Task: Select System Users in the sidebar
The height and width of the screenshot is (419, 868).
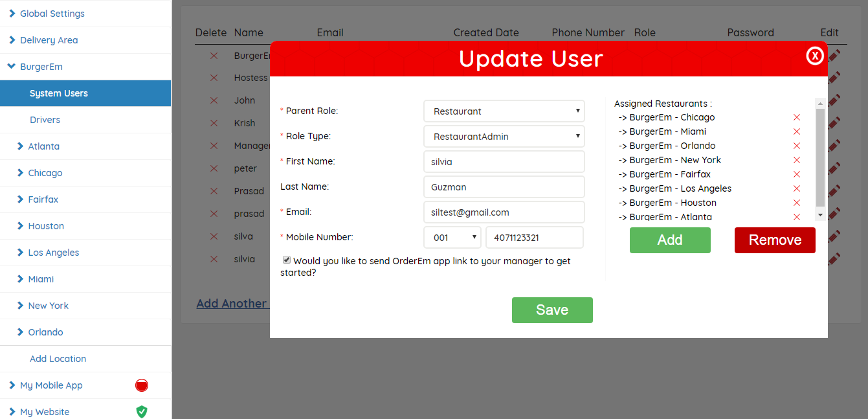Action: pyautogui.click(x=58, y=93)
